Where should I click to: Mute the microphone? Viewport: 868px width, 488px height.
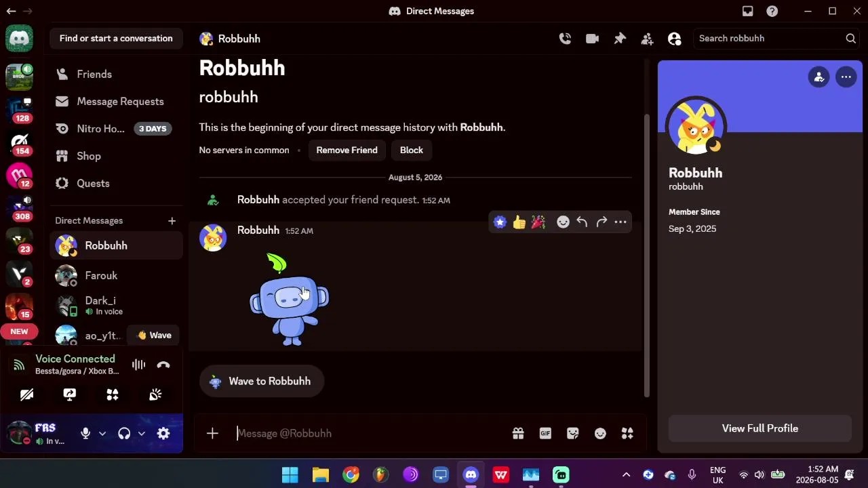coord(85,433)
